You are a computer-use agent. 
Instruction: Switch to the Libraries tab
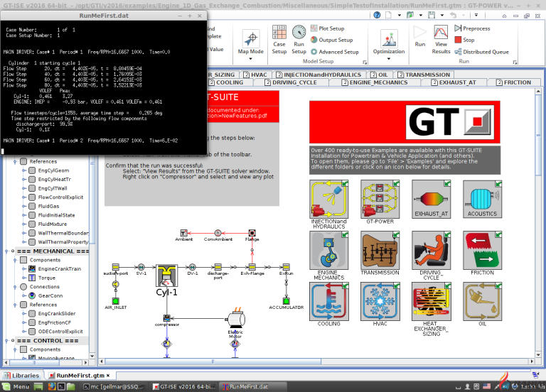pos(21,376)
